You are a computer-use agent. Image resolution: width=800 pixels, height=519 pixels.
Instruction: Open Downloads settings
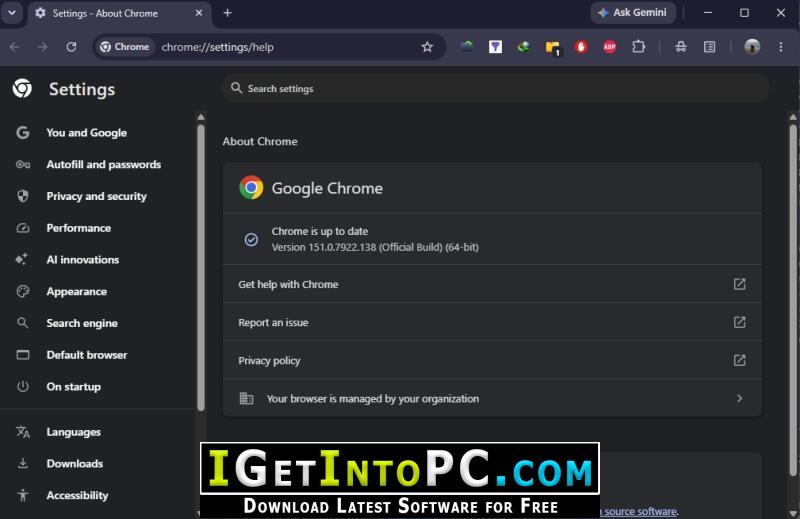pos(74,463)
